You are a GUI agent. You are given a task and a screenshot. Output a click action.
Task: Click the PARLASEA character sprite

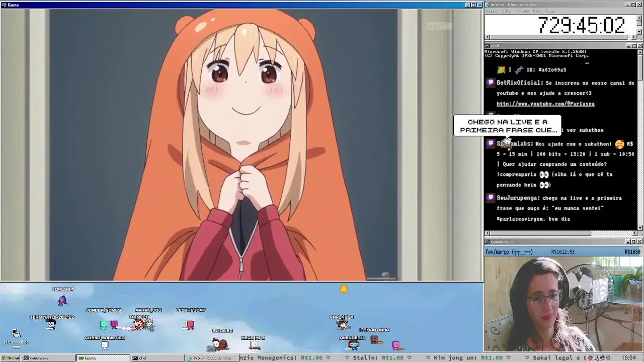point(342,325)
